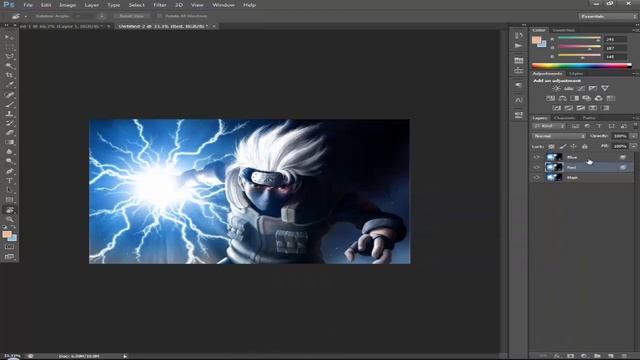Select the Healing Brush tool
Screen dimensions: 640x360
pyautogui.click(x=9, y=95)
